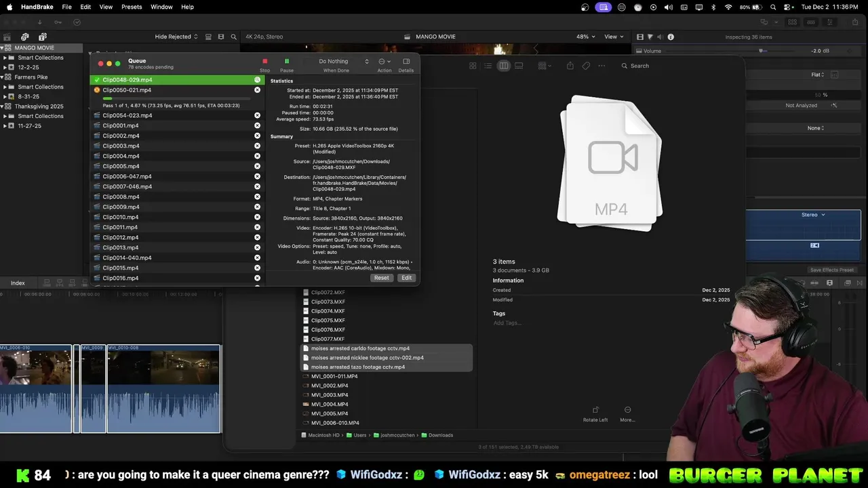Open the Action menu in Queue toolbar
868x488 pixels.
coord(384,62)
